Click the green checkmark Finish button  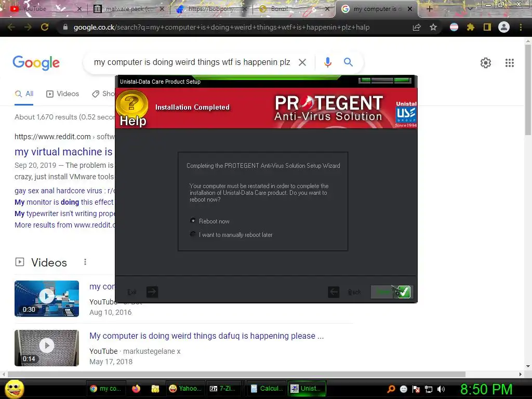click(392, 292)
